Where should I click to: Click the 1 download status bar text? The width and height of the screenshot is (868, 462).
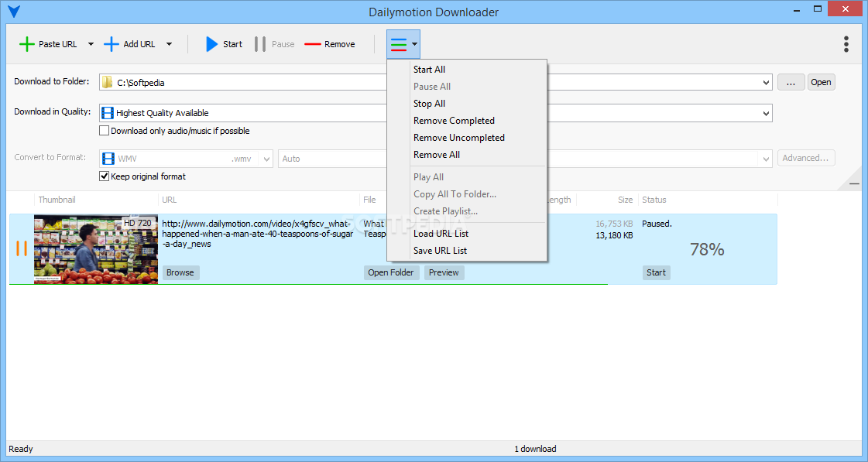(x=535, y=449)
